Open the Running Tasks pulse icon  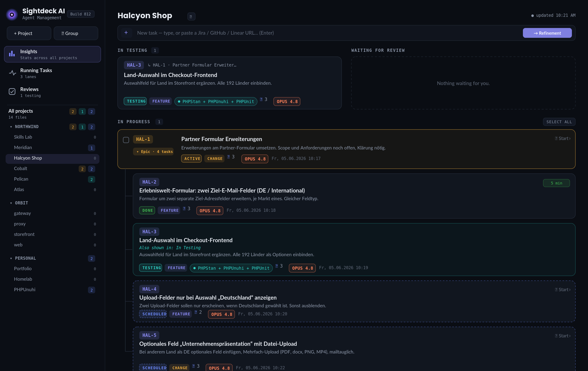pyautogui.click(x=12, y=73)
